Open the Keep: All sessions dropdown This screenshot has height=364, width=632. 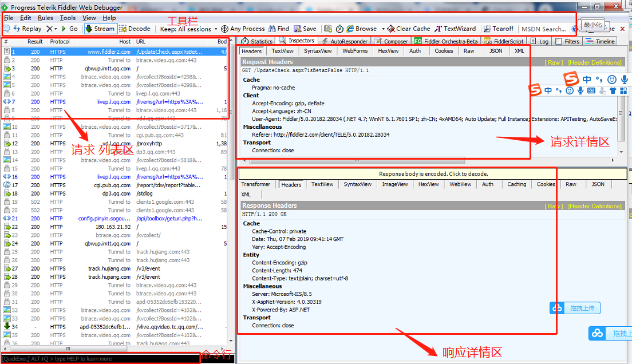(188, 29)
